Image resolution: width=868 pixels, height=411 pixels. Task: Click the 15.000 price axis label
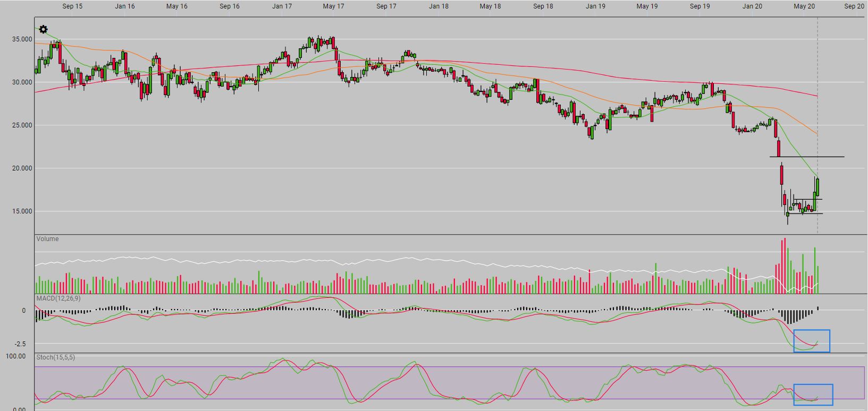(x=22, y=211)
